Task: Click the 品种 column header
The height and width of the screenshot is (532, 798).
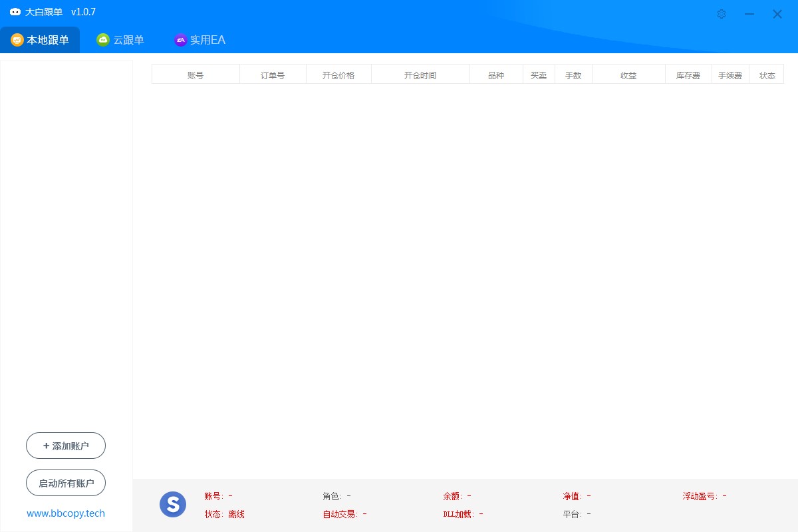Action: point(496,75)
